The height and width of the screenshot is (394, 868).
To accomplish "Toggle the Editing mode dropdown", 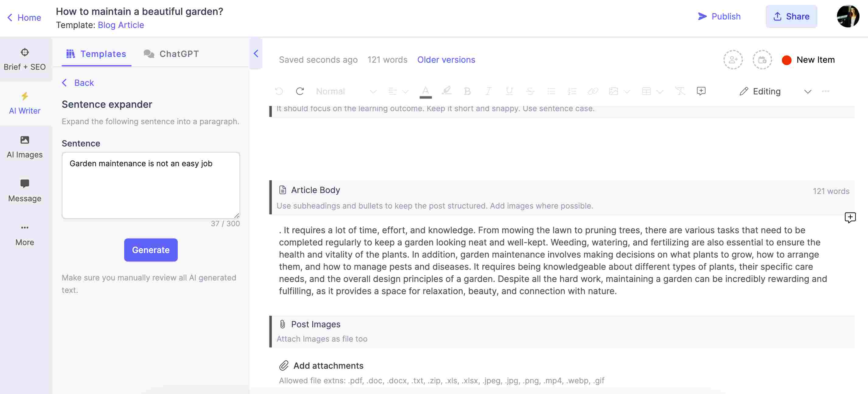I will [808, 91].
